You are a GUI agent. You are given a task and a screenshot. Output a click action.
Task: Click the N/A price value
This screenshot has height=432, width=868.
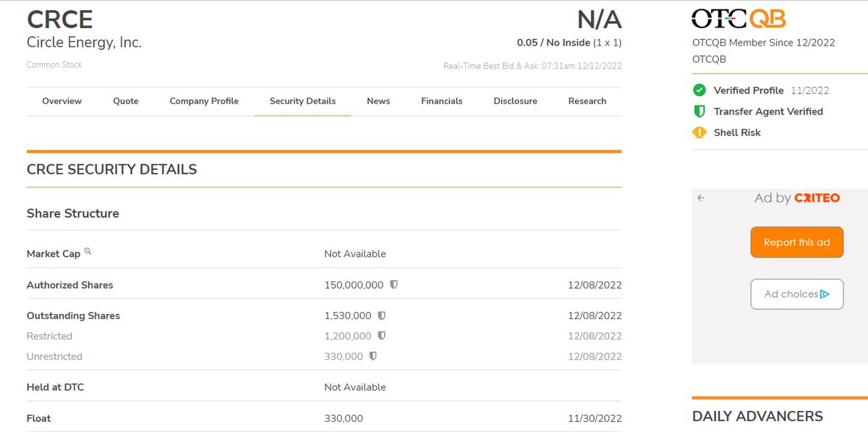[x=599, y=20]
